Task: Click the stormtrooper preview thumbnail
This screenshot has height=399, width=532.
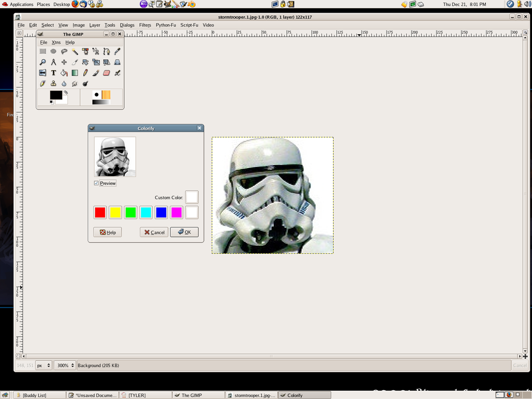Action: coord(114,156)
